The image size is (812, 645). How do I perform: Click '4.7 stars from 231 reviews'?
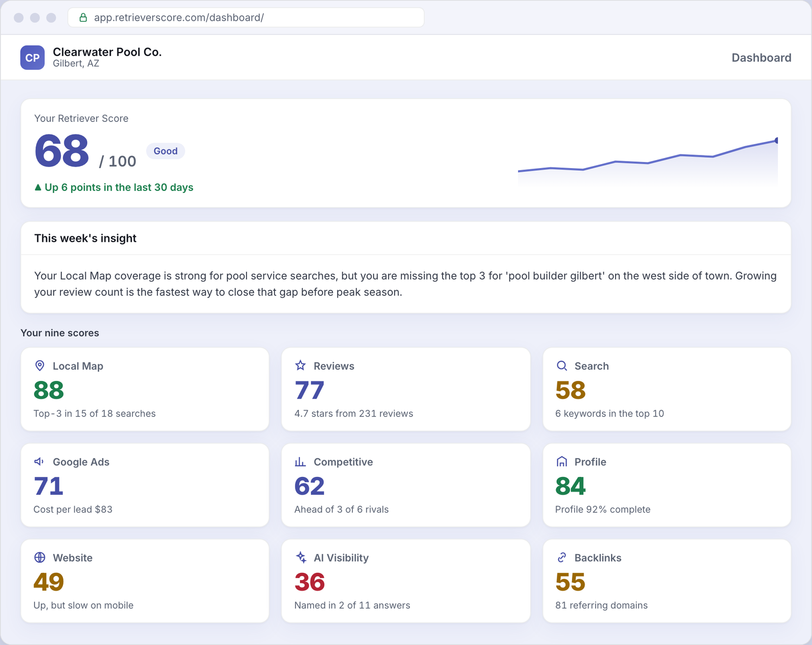(x=354, y=413)
